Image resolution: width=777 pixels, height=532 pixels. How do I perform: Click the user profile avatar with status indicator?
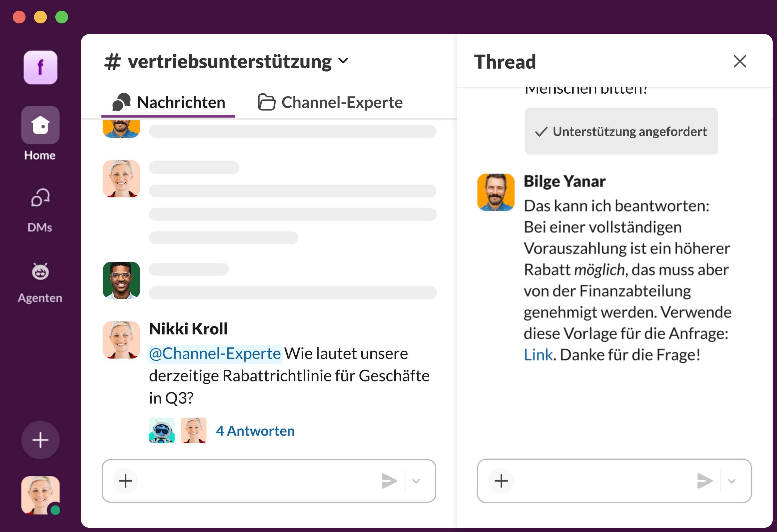40,495
